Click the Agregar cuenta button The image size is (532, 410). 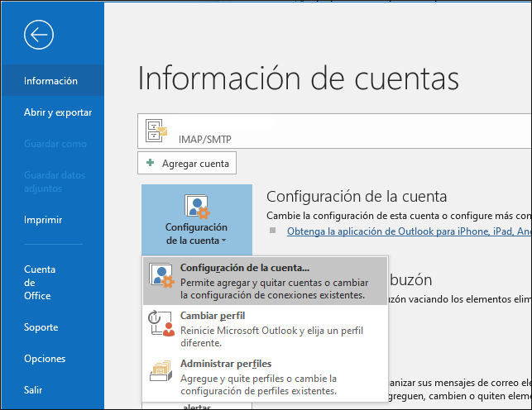coord(187,163)
